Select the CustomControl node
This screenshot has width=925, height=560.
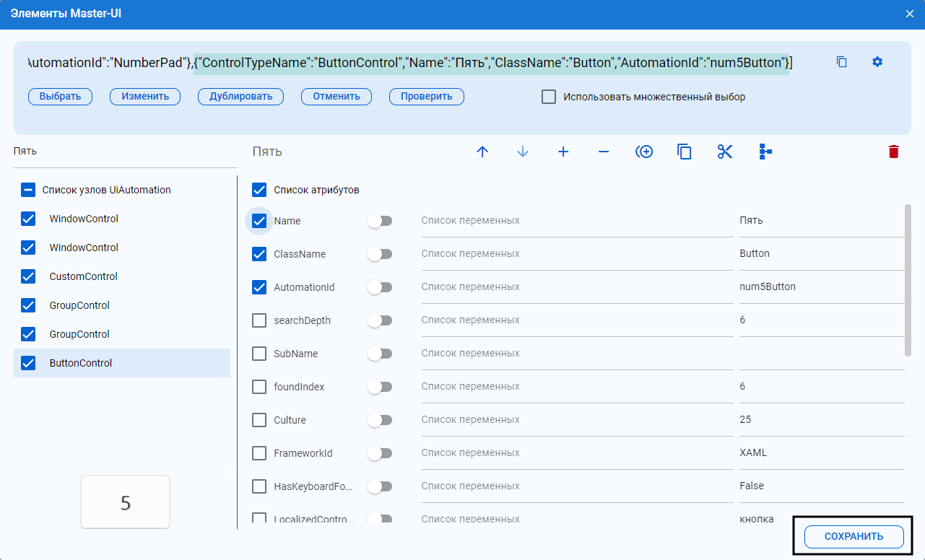[83, 276]
